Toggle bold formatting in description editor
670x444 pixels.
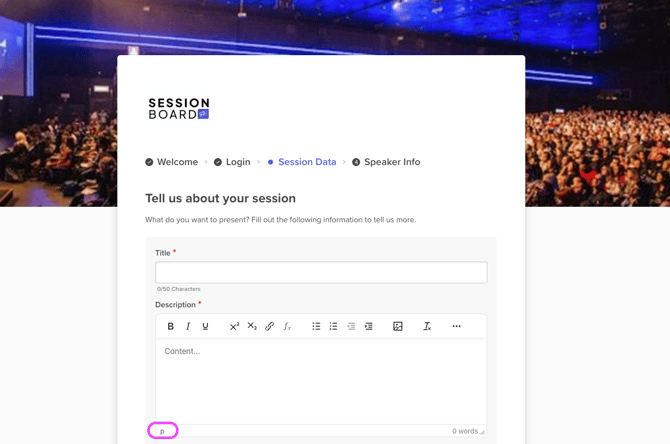171,326
